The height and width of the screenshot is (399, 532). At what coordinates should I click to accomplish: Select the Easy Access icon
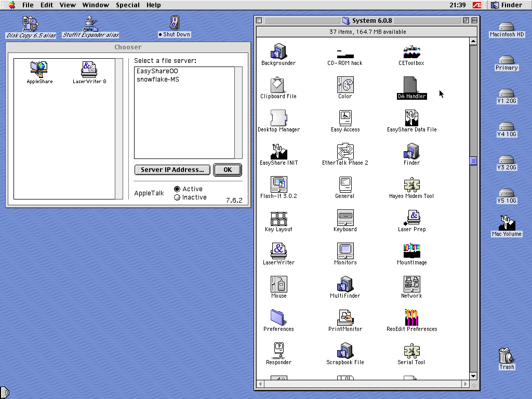pos(345,118)
